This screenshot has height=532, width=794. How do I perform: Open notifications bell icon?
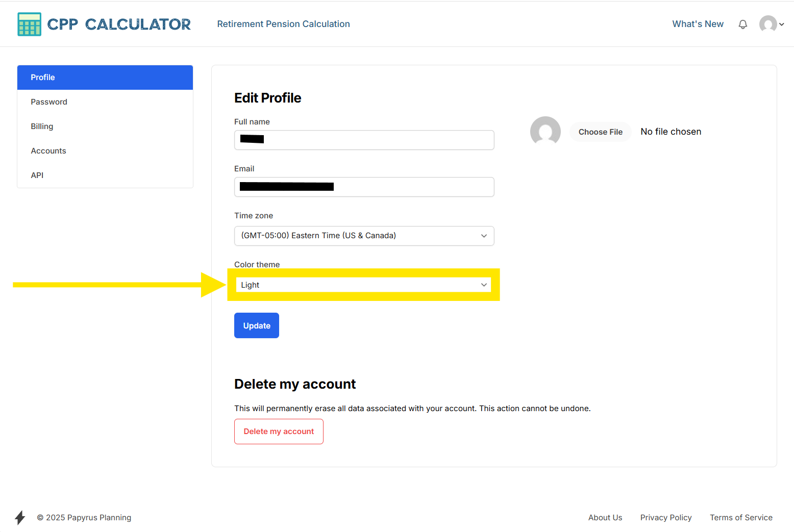pyautogui.click(x=743, y=24)
